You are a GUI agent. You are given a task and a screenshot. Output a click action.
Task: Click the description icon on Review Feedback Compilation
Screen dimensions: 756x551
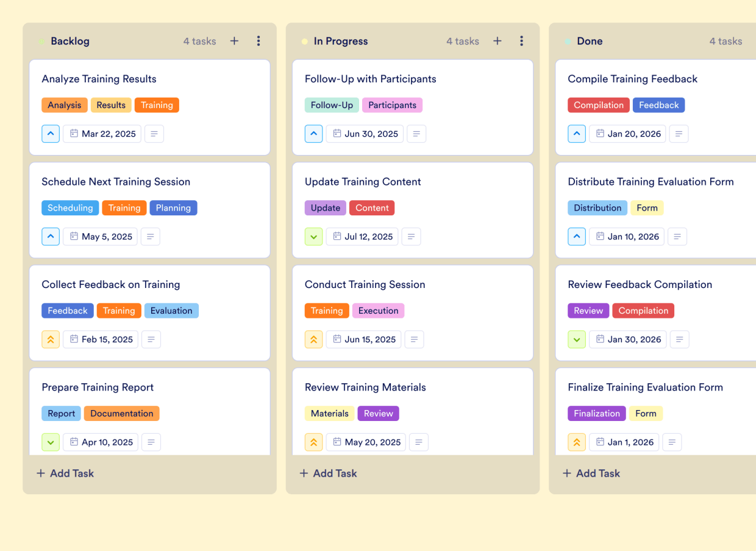click(x=680, y=339)
